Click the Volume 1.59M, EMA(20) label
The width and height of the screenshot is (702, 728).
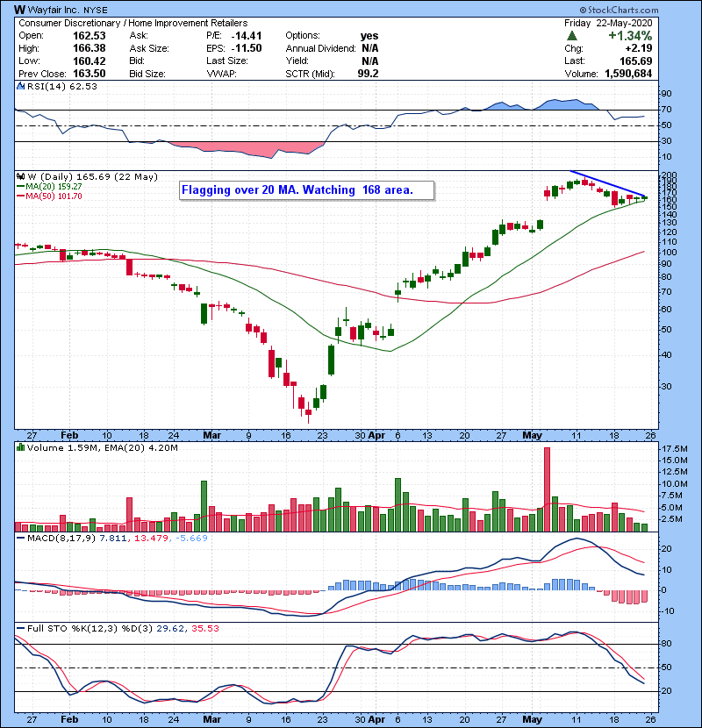102,448
